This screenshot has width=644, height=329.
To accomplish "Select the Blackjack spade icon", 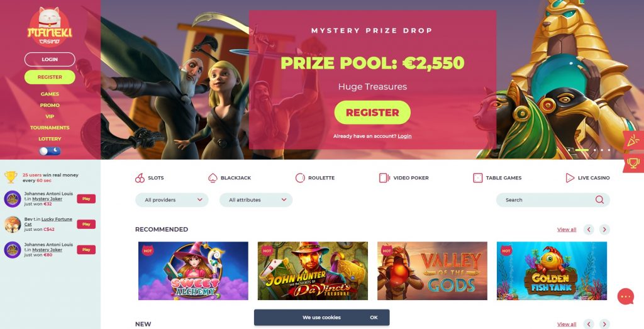I will (213, 178).
